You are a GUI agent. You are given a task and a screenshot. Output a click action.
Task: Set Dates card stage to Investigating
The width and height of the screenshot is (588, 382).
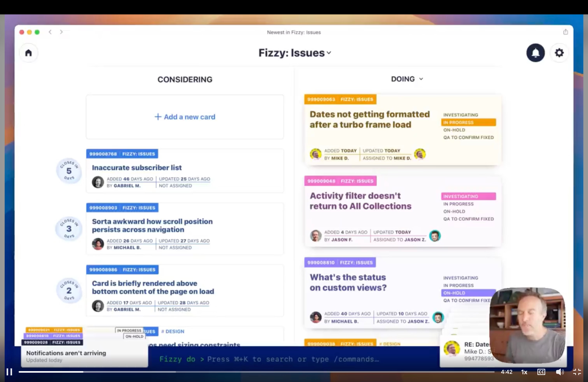[x=460, y=115]
